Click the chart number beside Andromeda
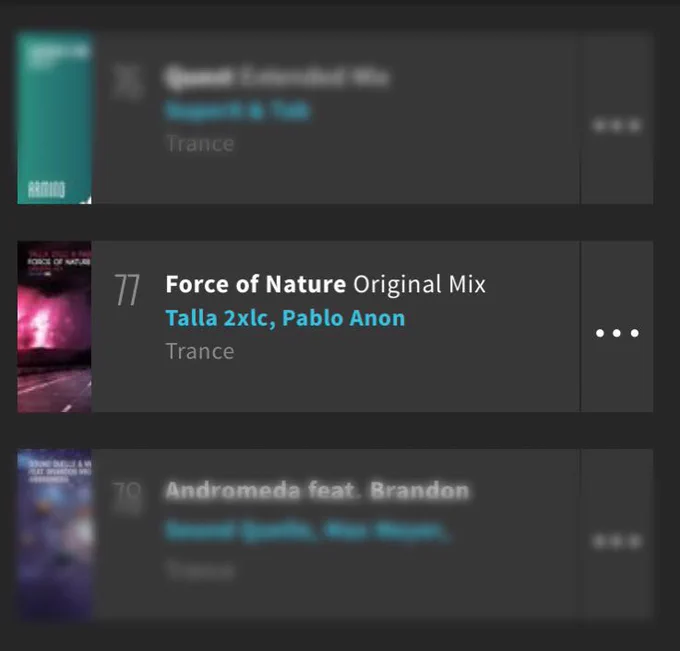Viewport: 680px width, 651px height. click(127, 497)
